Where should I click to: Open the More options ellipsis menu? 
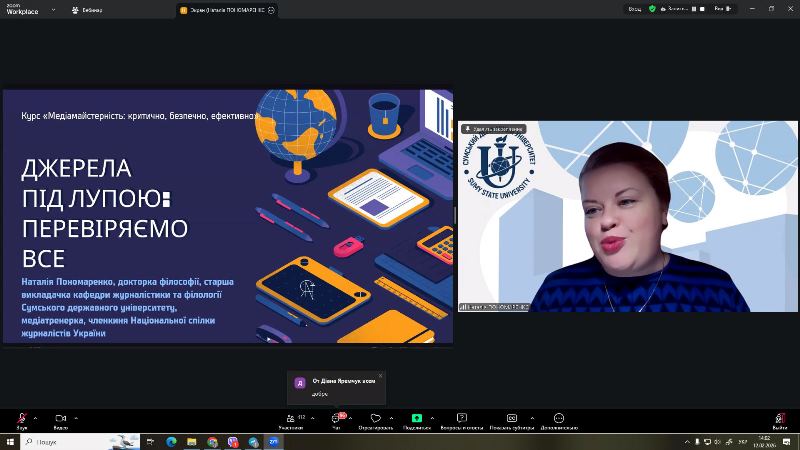pos(558,418)
